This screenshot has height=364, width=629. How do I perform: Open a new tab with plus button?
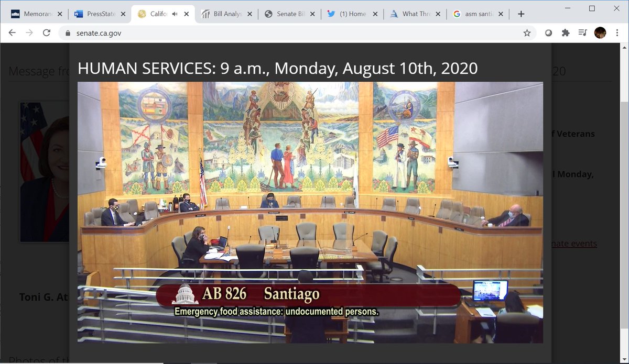[521, 14]
